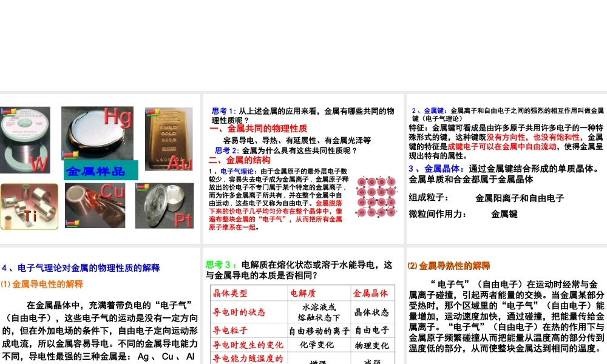Select the mercury image labeled Hg
Image resolution: width=607 pixels, height=364 pixels.
click(x=97, y=133)
